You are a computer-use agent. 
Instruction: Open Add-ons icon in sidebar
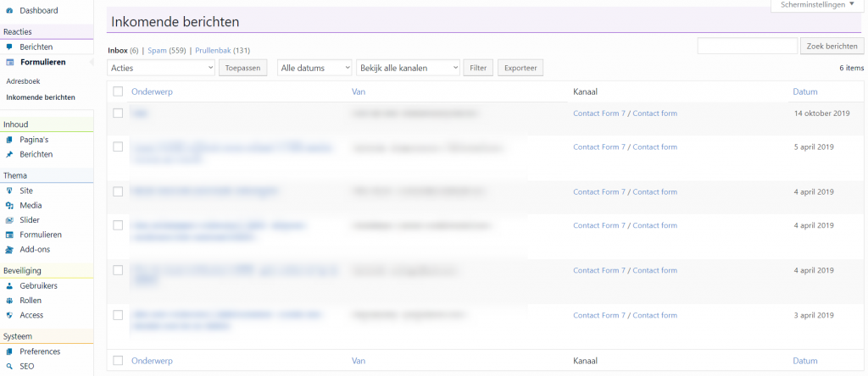click(x=9, y=249)
